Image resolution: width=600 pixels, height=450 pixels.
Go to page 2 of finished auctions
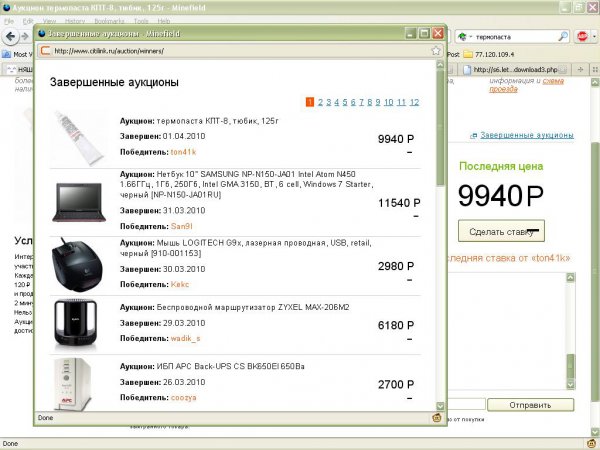[x=320, y=102]
